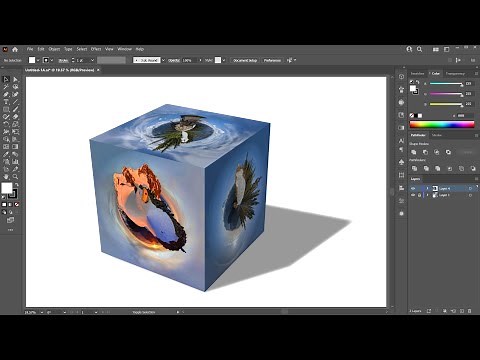The height and width of the screenshot is (360, 480).
Task: Open the search icon in the top bar
Action: (x=420, y=49)
